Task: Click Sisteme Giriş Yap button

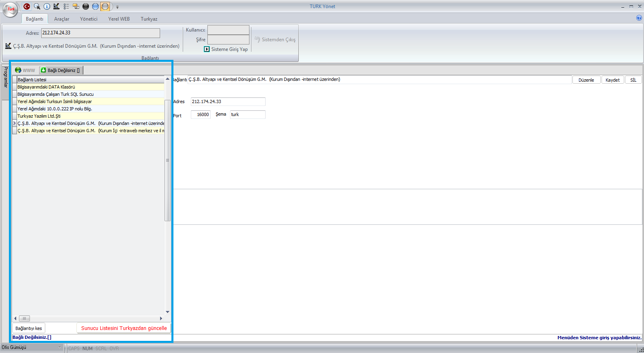Action: point(226,49)
